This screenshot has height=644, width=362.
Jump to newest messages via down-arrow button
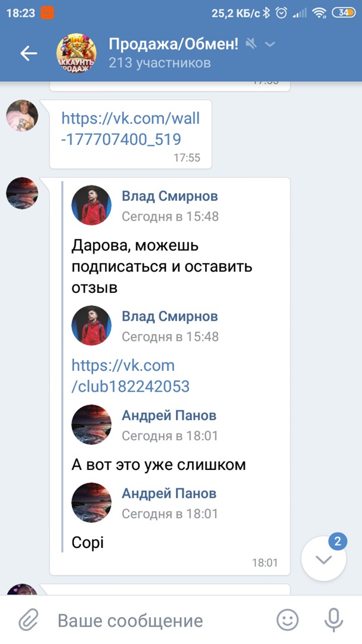324,559
